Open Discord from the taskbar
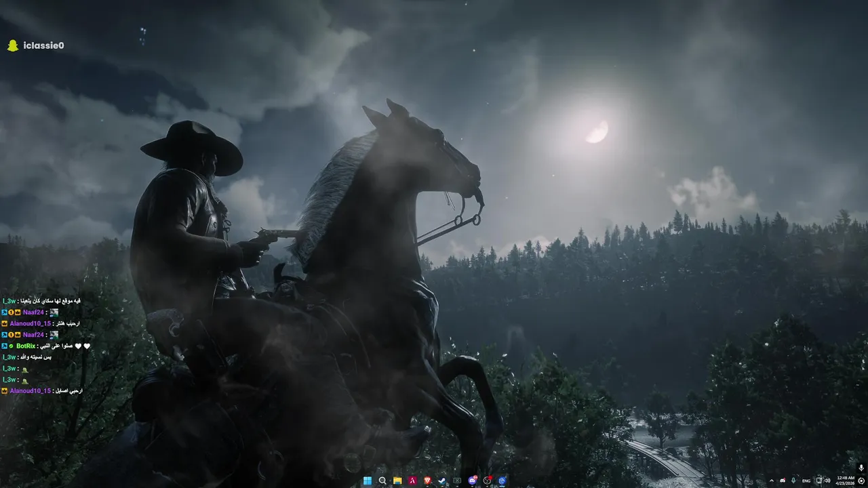 pos(472,481)
